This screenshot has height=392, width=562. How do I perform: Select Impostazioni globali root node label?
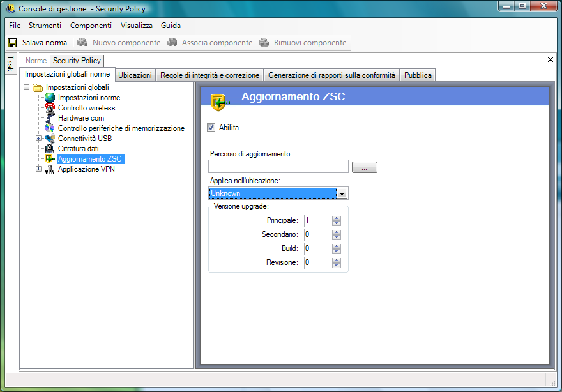click(x=77, y=87)
